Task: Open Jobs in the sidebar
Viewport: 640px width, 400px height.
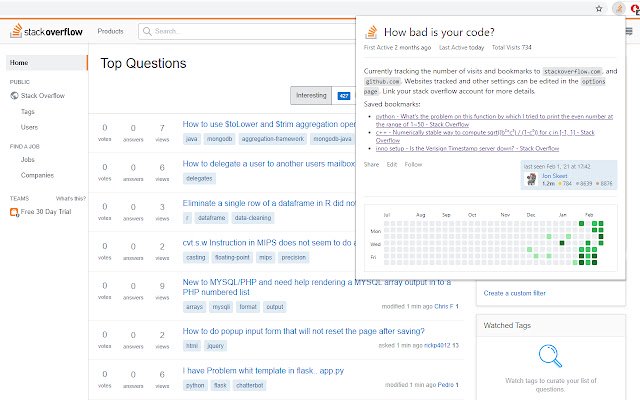Action: 27,160
